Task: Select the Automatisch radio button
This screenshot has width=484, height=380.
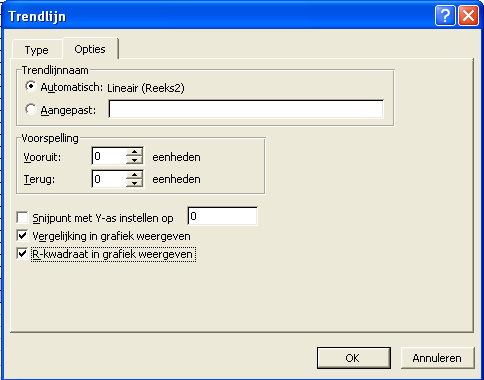Action: pyautogui.click(x=31, y=87)
